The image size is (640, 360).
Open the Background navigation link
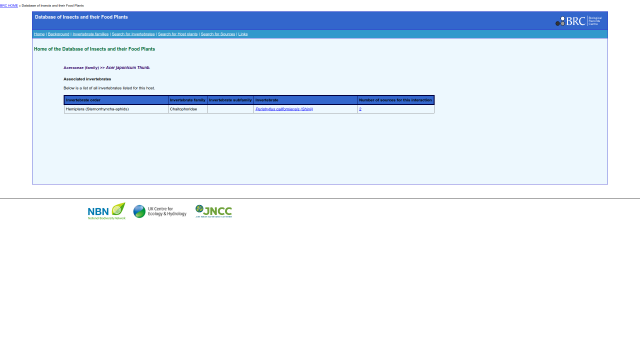tap(58, 34)
